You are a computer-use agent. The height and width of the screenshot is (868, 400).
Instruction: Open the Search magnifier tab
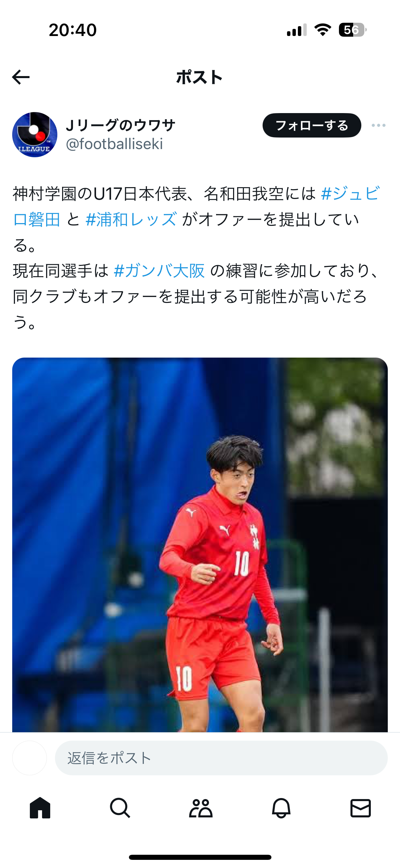(x=120, y=808)
